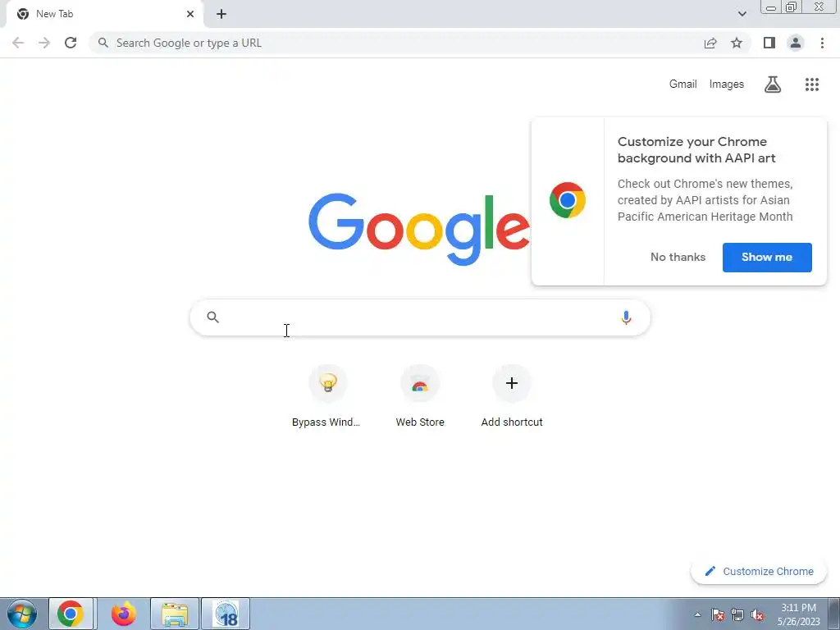
Task: Show hidden tray icons arrow
Action: [x=697, y=614]
